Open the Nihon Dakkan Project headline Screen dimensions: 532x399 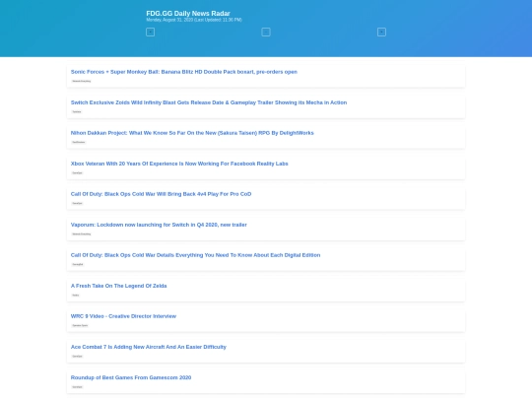[x=192, y=133]
